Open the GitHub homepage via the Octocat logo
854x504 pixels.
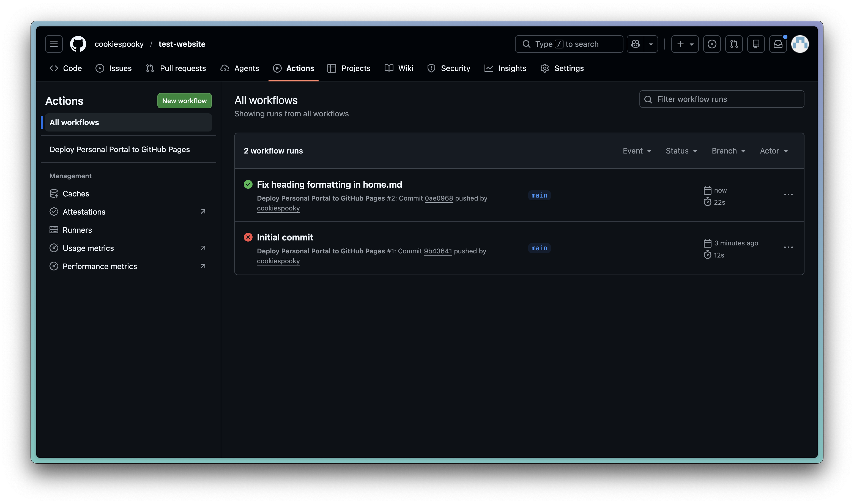tap(78, 44)
